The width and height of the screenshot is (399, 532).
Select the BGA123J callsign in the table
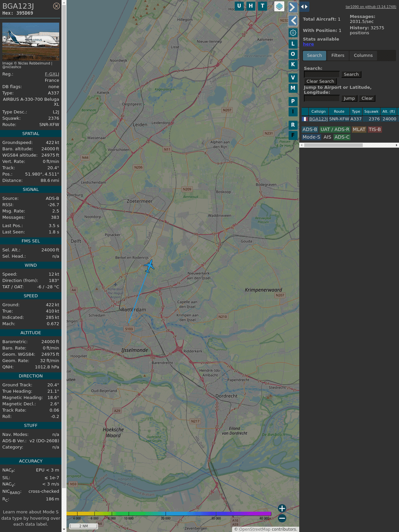click(319, 119)
